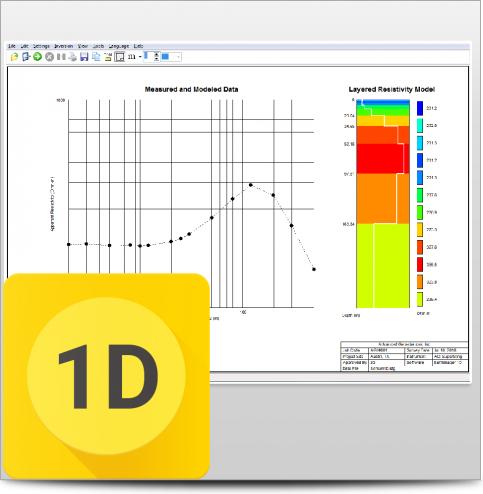The image size is (483, 494).
Task: Open the Language menu
Action: 119,46
